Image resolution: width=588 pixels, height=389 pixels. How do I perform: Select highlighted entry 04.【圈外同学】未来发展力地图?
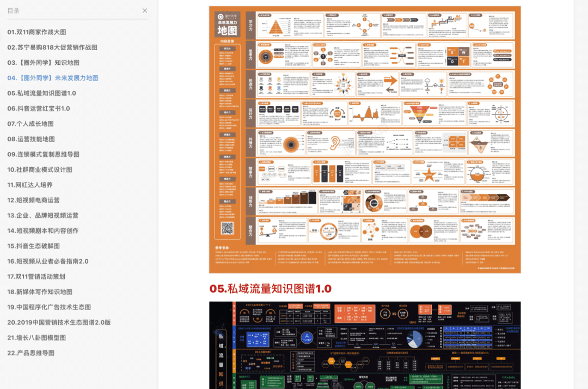click(52, 78)
